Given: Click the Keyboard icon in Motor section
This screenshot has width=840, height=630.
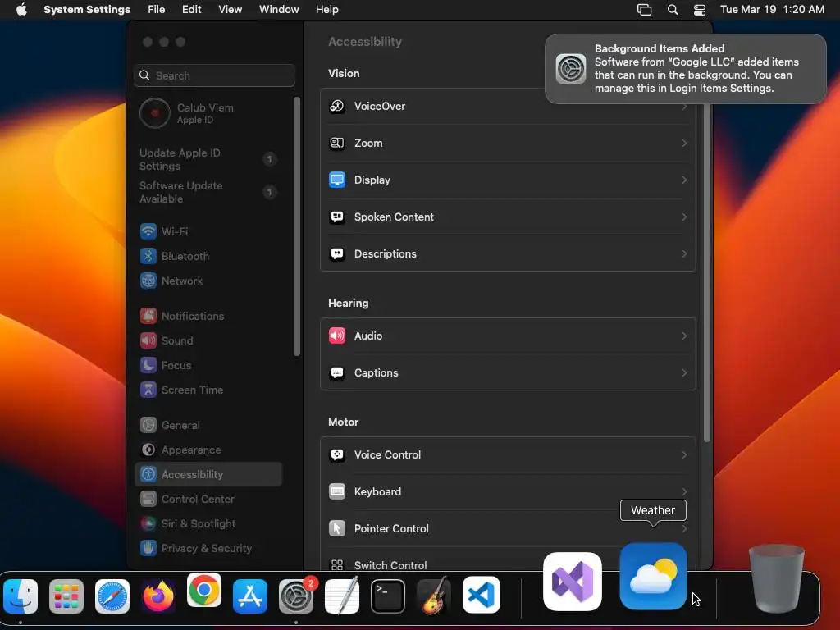Looking at the screenshot, I should [x=336, y=492].
